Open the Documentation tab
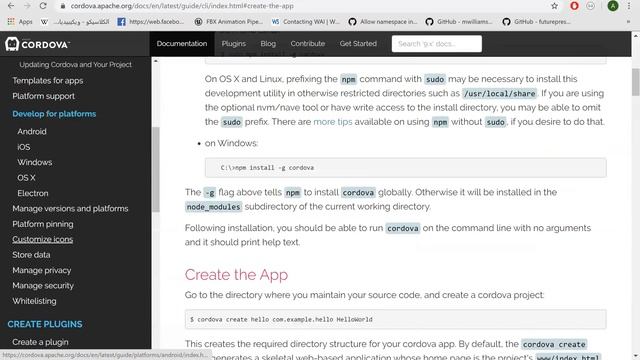Viewport: 640px width, 360px height. 182,44
